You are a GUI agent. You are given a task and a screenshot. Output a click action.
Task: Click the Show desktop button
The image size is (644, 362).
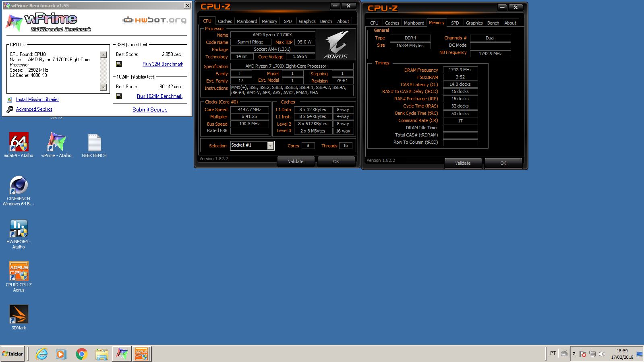[x=640, y=354]
